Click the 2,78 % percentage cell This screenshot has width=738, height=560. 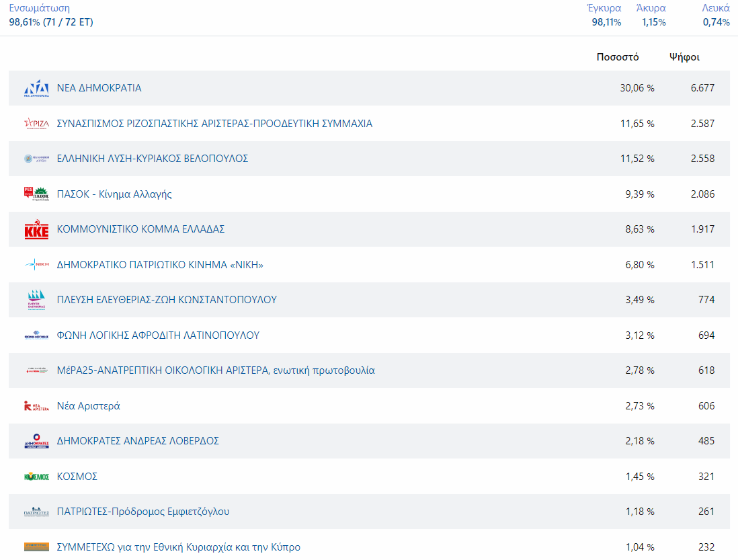click(x=640, y=370)
